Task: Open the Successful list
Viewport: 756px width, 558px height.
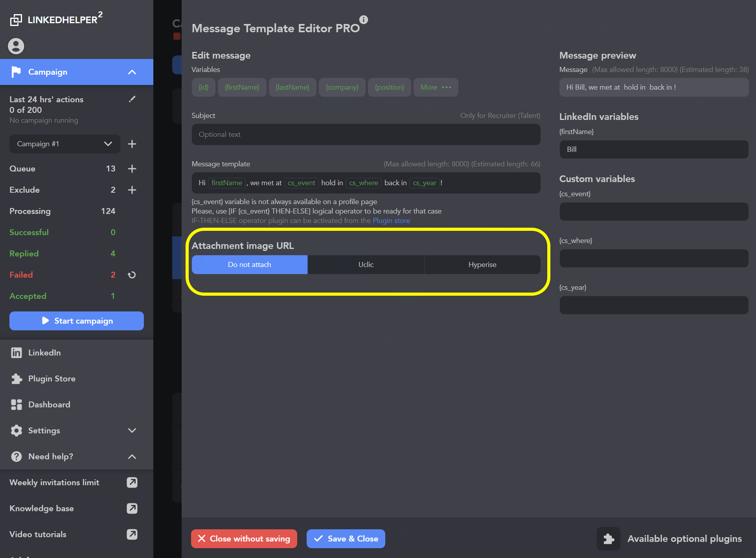Action: pos(63,232)
